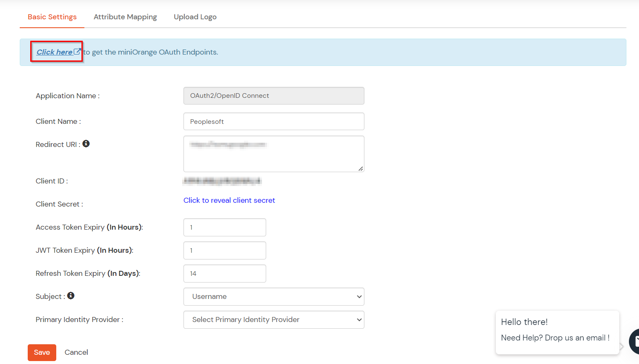Reveal the client secret
The image size is (639, 364).
pyautogui.click(x=229, y=200)
